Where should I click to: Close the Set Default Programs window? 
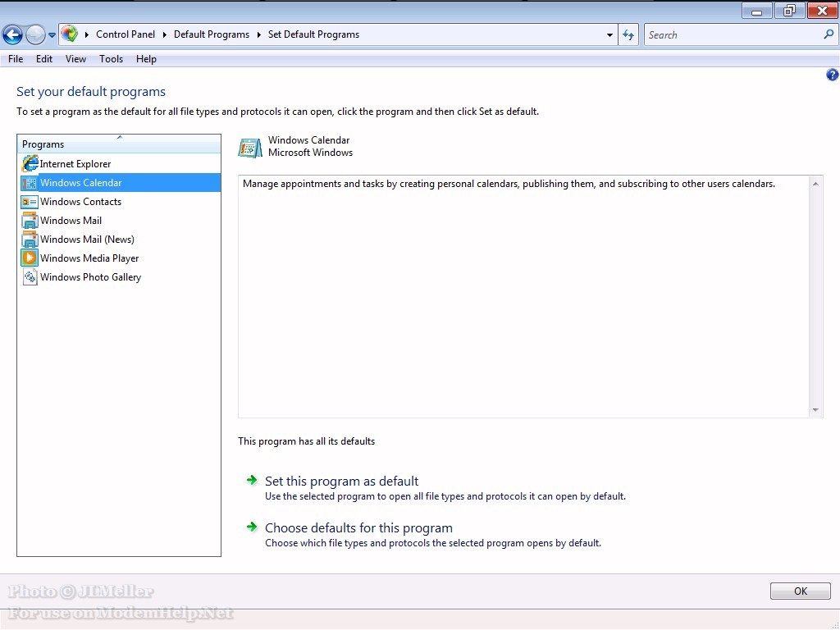(x=822, y=11)
